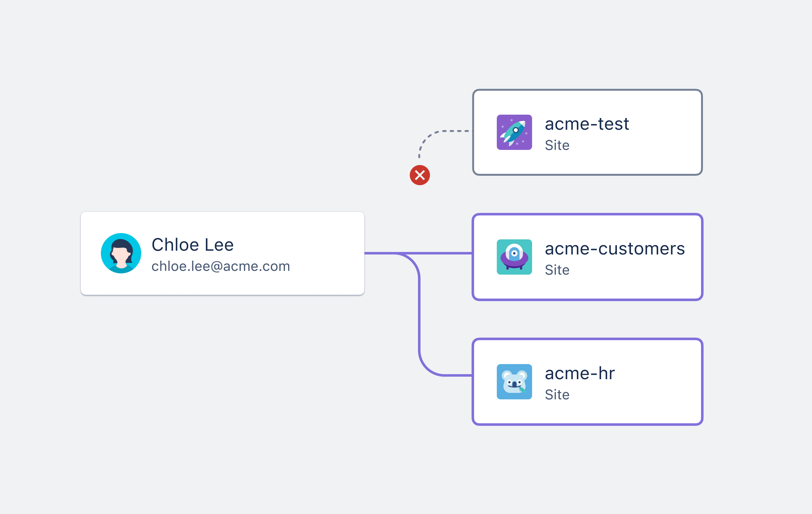Click the acme-hr koala icon

(x=514, y=382)
